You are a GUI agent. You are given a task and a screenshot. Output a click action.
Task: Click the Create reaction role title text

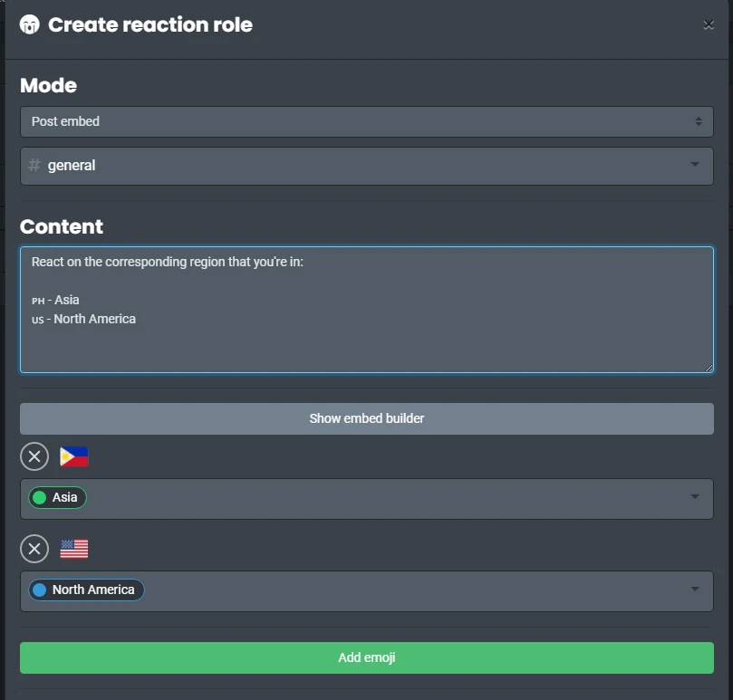pyautogui.click(x=150, y=25)
